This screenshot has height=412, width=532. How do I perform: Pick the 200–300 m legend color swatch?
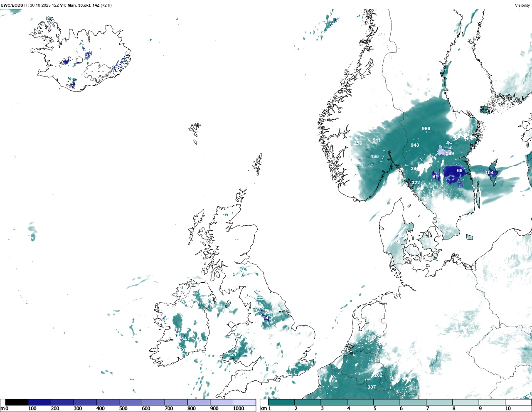pyautogui.click(x=62, y=402)
